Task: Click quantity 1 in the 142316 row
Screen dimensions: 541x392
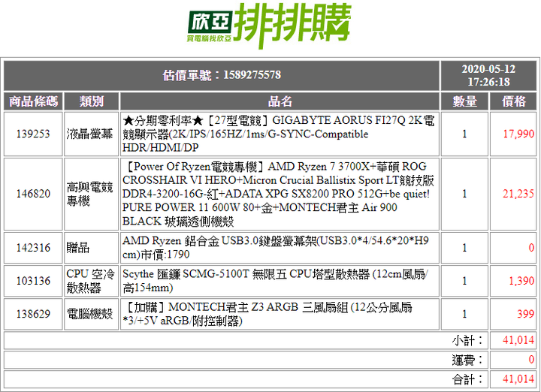Action: click(x=465, y=248)
